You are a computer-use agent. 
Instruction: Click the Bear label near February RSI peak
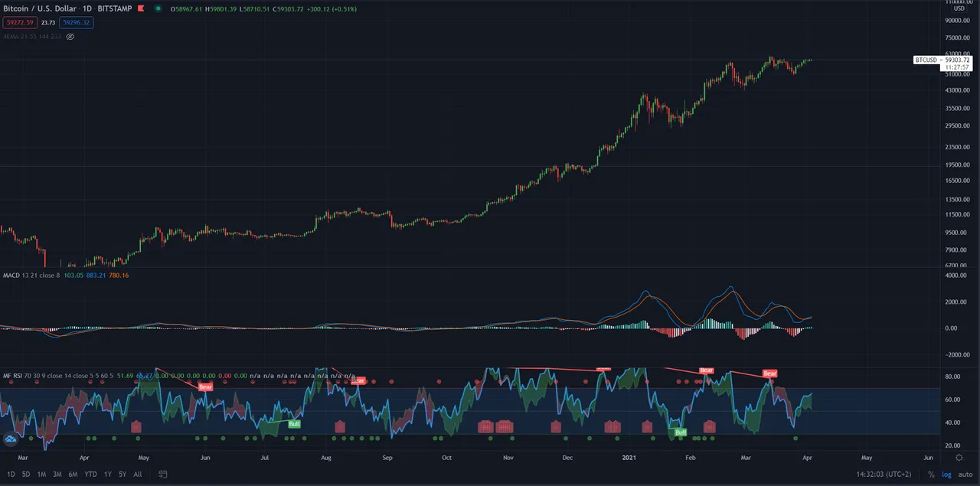706,370
